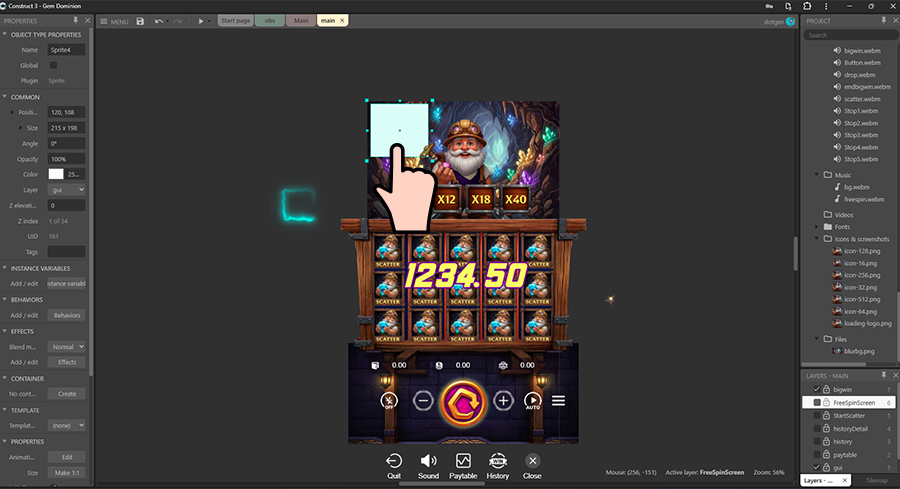Click the white Color swatch

56,174
